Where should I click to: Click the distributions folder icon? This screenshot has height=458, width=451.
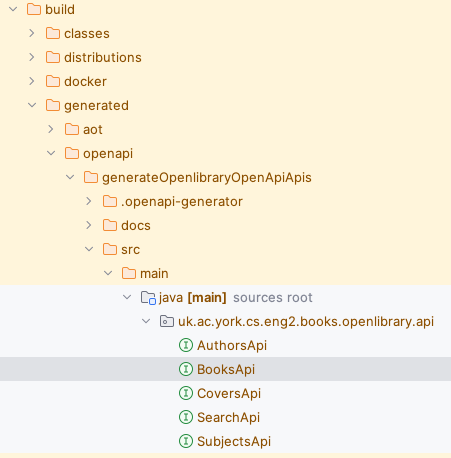(x=53, y=57)
